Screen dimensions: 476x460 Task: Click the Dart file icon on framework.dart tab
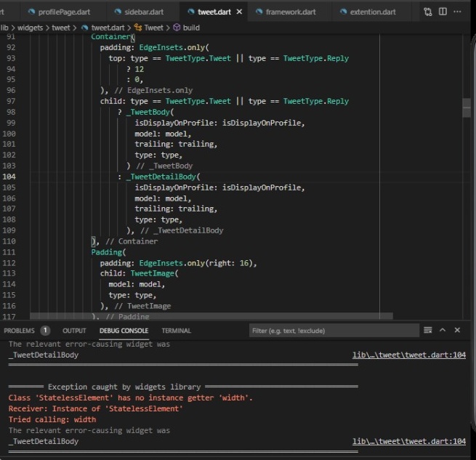[259, 12]
